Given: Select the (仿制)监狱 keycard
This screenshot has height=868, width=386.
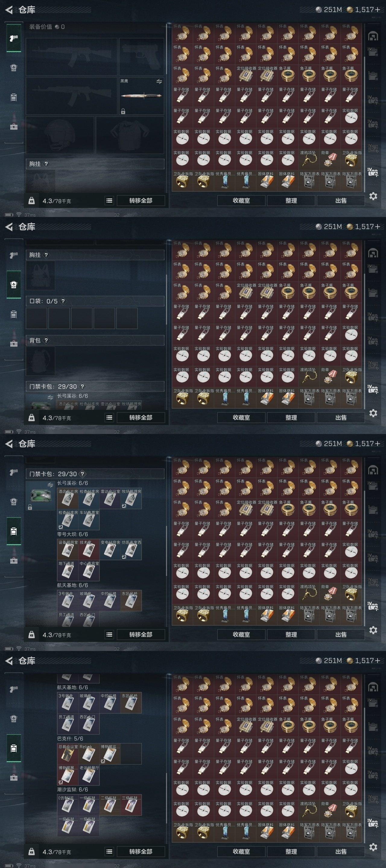Looking at the screenshot, I should coord(68,805).
